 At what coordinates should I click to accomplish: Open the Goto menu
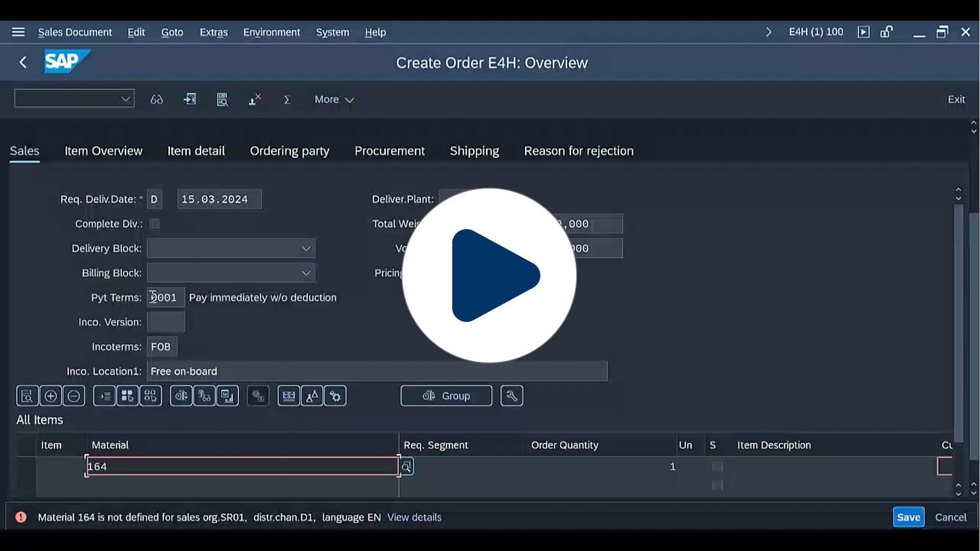[x=172, y=32]
